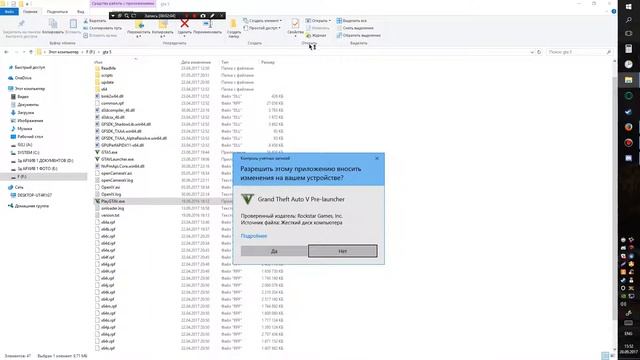Open the Открыть dropdown in ribbon

click(318, 20)
